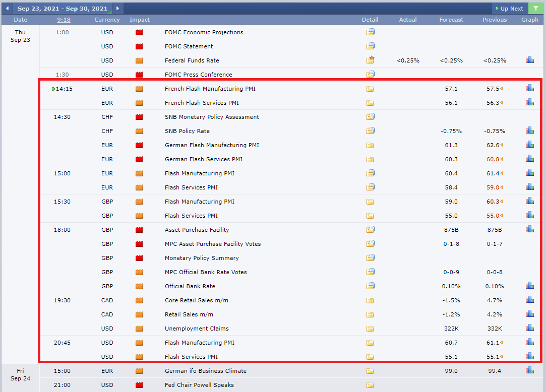Open detail folder for Asset Purchase Facility
This screenshot has height=392, width=546.
coord(370,229)
